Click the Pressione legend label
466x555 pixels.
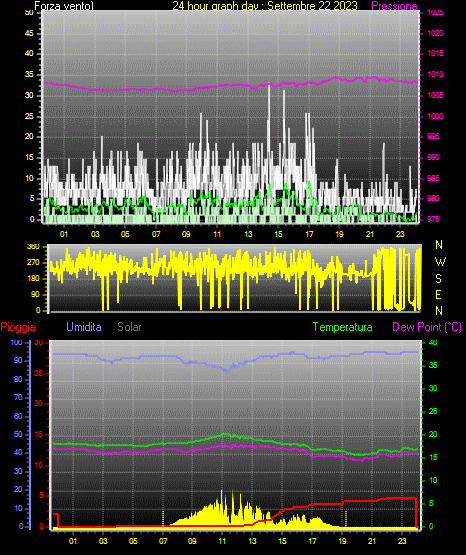coord(394,6)
